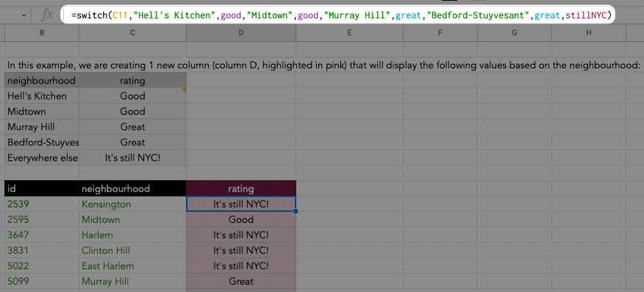Click the fx function icon
This screenshot has height=292, width=644.
(48, 15)
